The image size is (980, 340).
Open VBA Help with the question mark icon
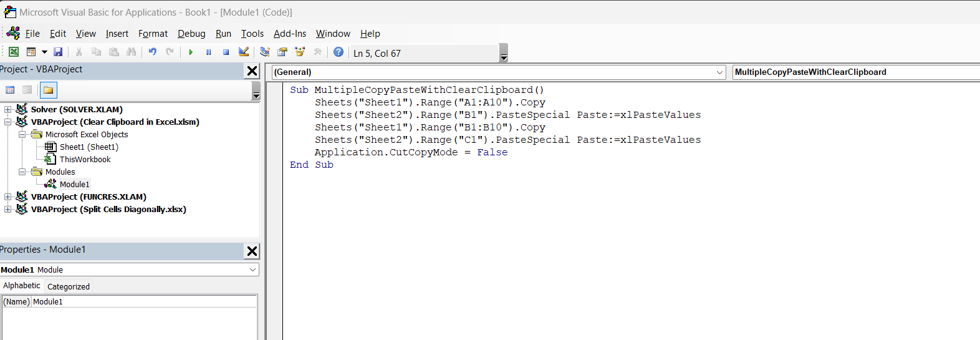[x=338, y=52]
